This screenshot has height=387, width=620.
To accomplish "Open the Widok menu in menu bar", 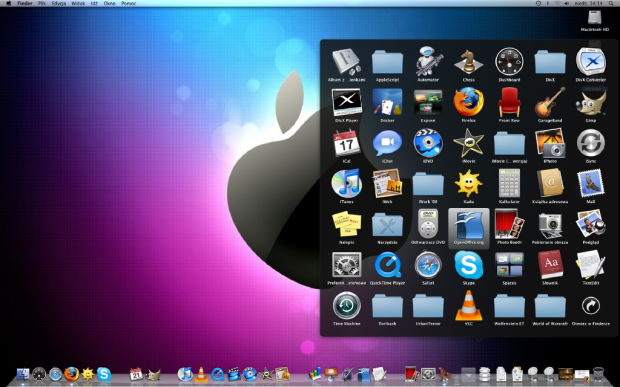I will pos(78,3).
